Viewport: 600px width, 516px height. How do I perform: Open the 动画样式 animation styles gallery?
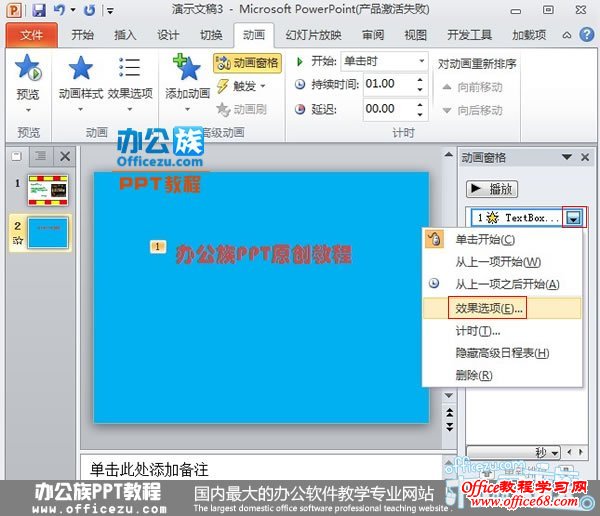[x=80, y=83]
